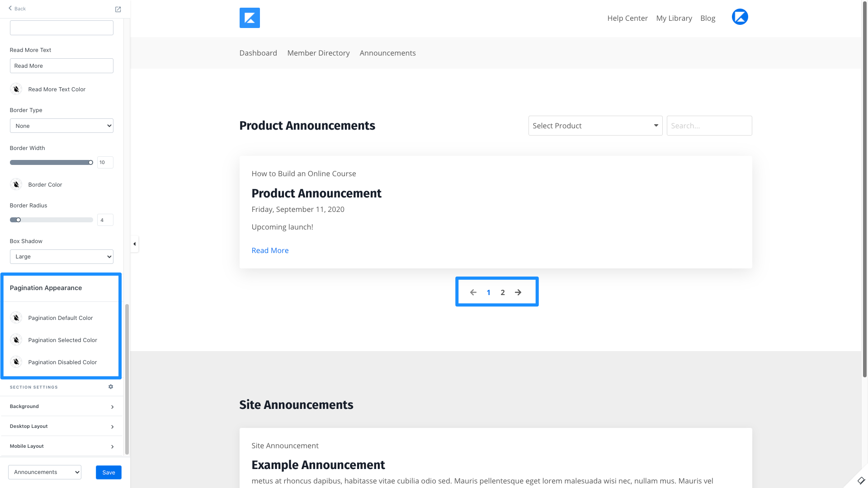Open the Select Product dropdown
This screenshot has width=868, height=488.
pos(595,126)
